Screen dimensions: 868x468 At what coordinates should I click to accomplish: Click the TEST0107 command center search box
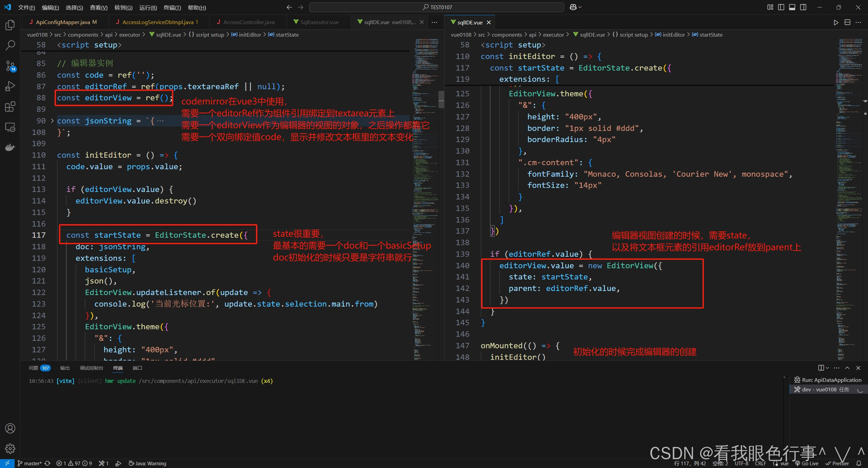pyautogui.click(x=437, y=7)
